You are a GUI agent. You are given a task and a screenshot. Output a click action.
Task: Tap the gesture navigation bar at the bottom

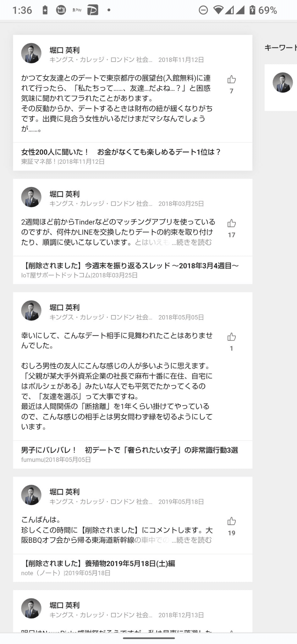[148, 638]
